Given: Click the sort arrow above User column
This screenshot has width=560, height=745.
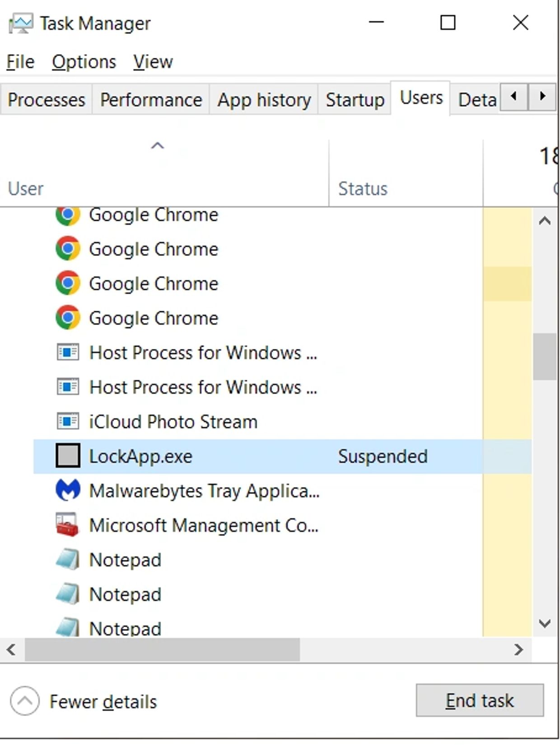Looking at the screenshot, I should click(157, 145).
